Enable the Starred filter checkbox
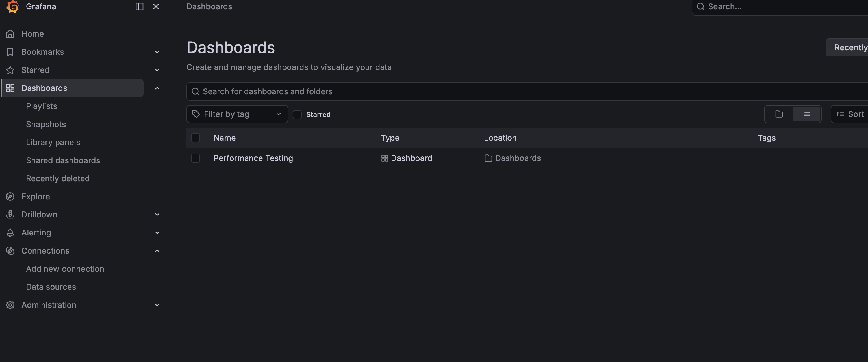The width and height of the screenshot is (868, 362). [x=297, y=114]
